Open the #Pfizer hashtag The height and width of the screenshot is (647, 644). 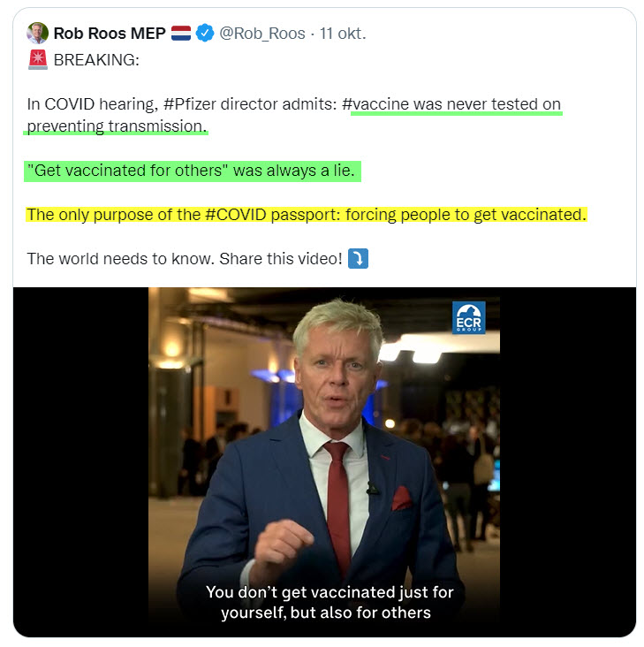point(190,104)
